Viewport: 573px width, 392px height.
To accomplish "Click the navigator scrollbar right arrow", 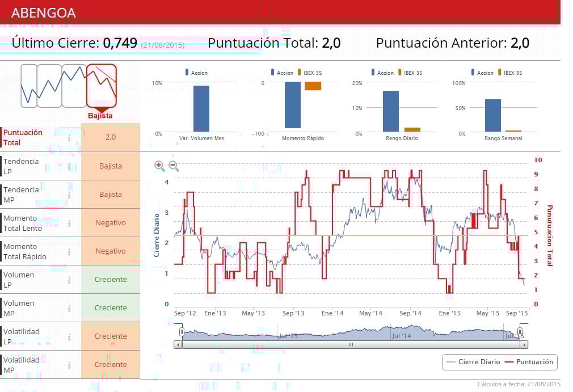I will (524, 344).
